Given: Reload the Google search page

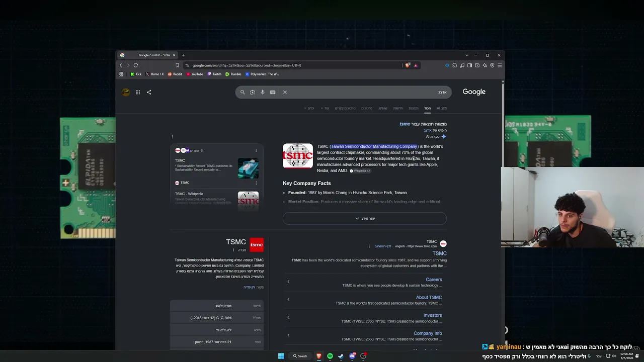Looking at the screenshot, I should [136, 65].
